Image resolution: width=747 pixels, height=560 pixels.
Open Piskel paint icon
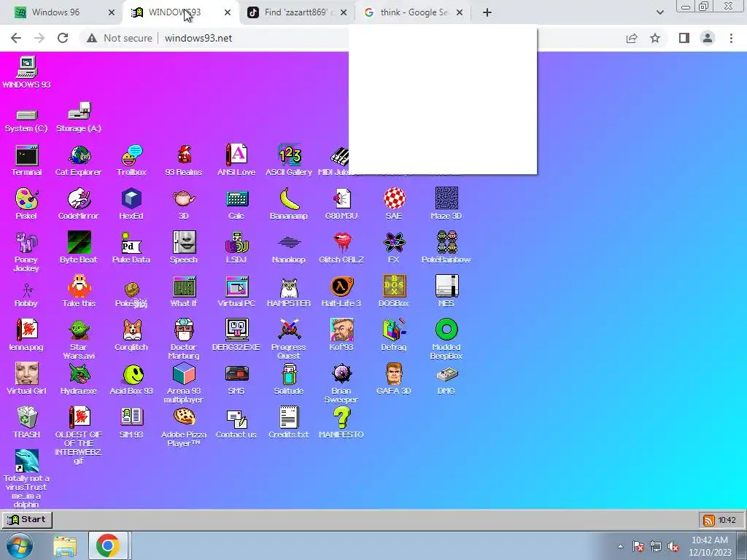click(26, 204)
